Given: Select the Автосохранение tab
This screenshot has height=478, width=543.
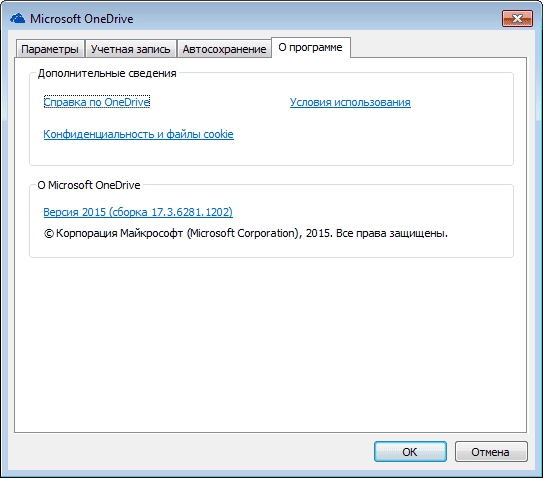Looking at the screenshot, I should [x=224, y=49].
